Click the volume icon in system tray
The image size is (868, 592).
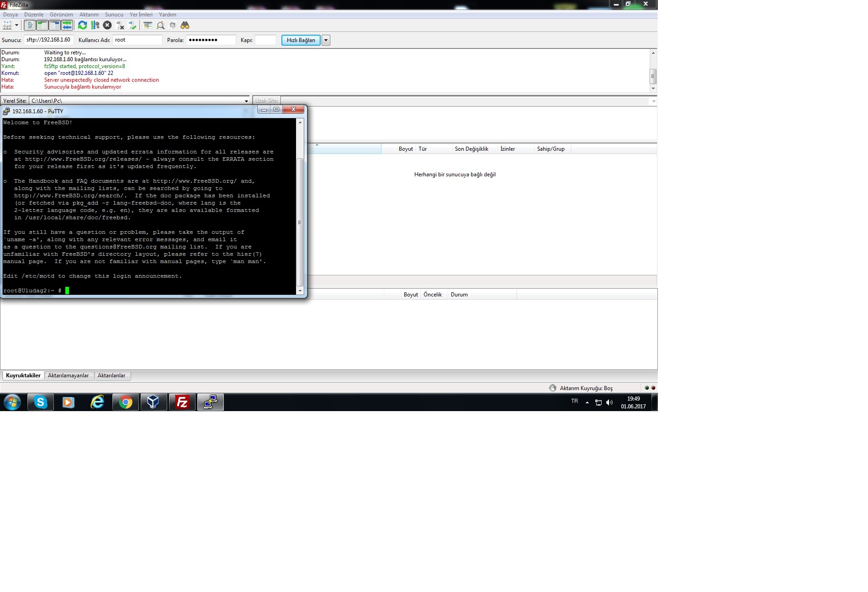click(x=609, y=402)
